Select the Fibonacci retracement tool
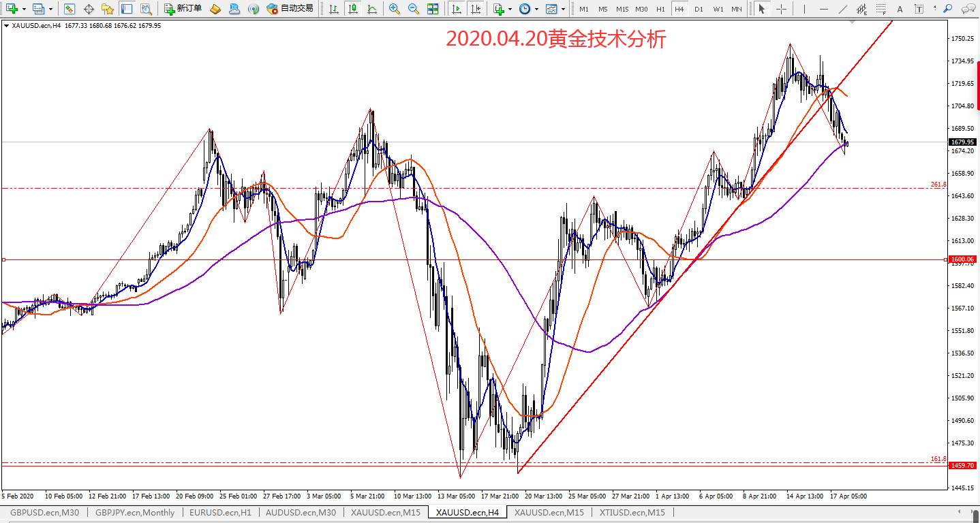This screenshot has width=980, height=523. click(881, 9)
